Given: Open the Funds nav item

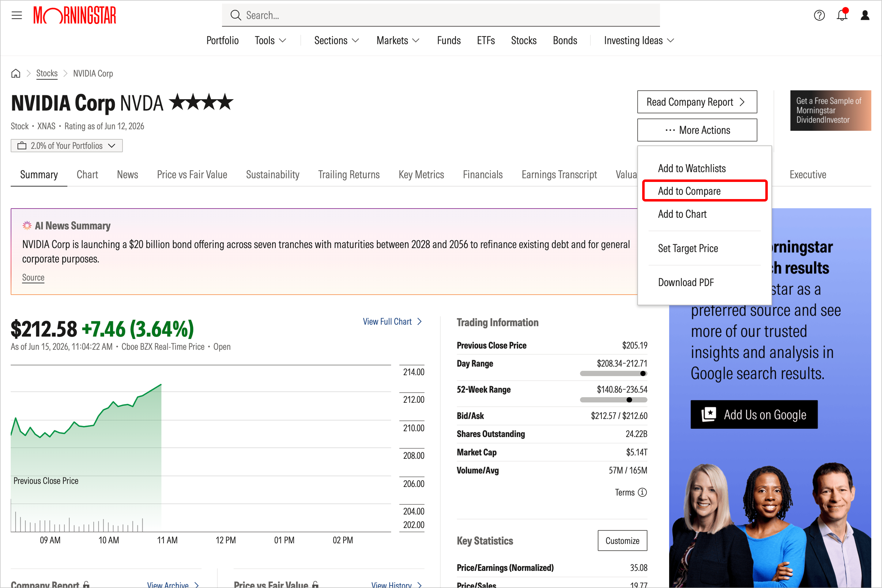Looking at the screenshot, I should click(448, 40).
